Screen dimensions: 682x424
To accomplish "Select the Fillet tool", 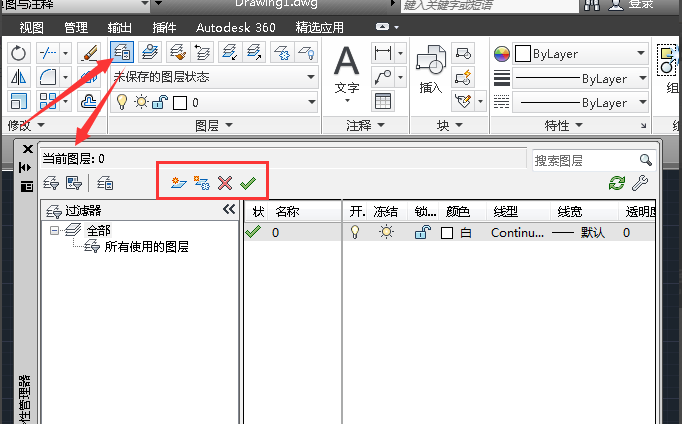I will [48, 78].
